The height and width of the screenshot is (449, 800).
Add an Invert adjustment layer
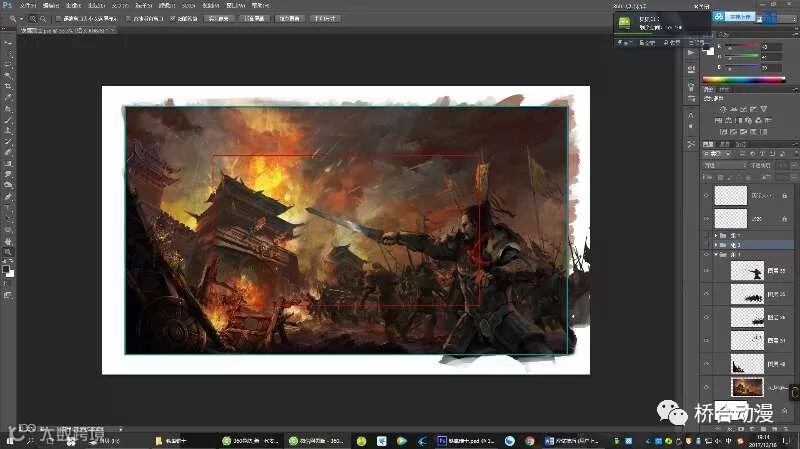point(723,132)
